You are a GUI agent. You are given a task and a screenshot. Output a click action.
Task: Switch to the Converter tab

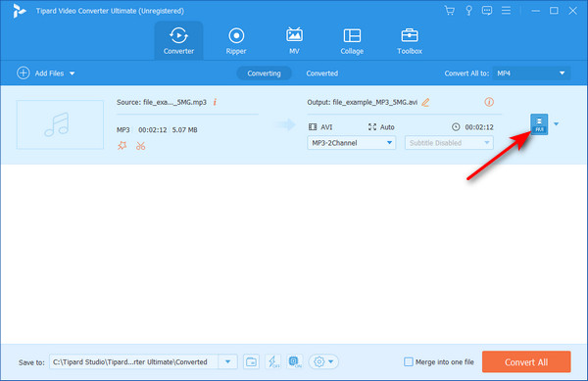click(179, 40)
